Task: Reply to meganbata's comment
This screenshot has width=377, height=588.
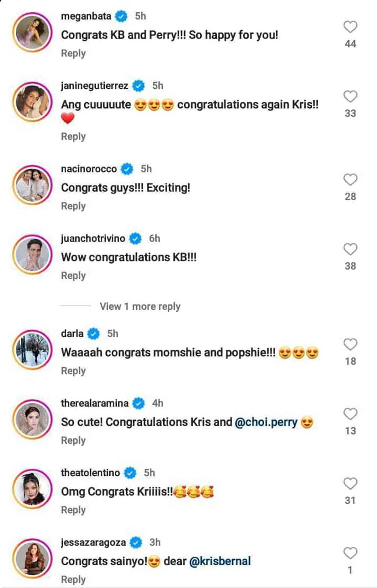Action: [73, 53]
